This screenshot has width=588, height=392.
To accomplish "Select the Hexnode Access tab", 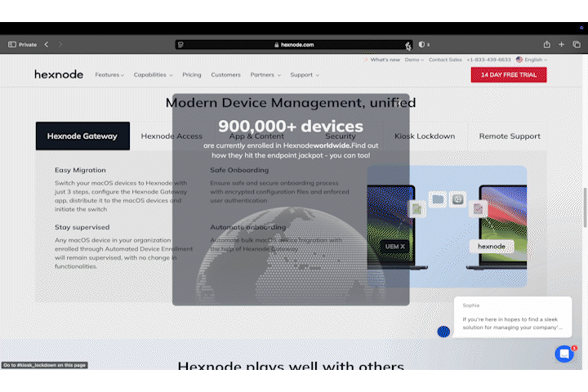I will (x=171, y=136).
